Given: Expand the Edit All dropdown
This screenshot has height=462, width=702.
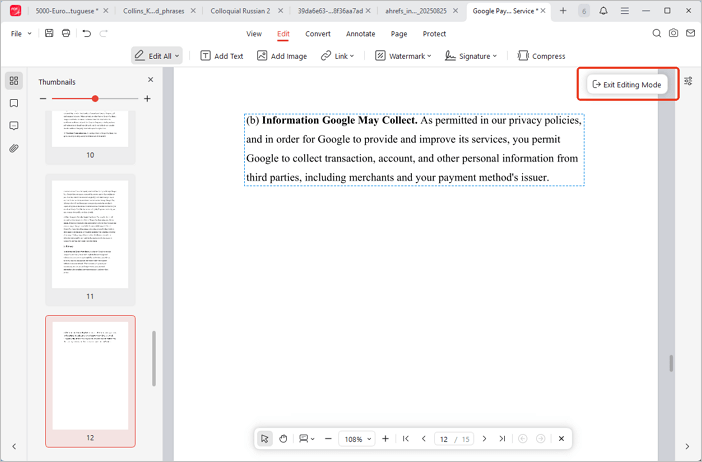Looking at the screenshot, I should [157, 56].
